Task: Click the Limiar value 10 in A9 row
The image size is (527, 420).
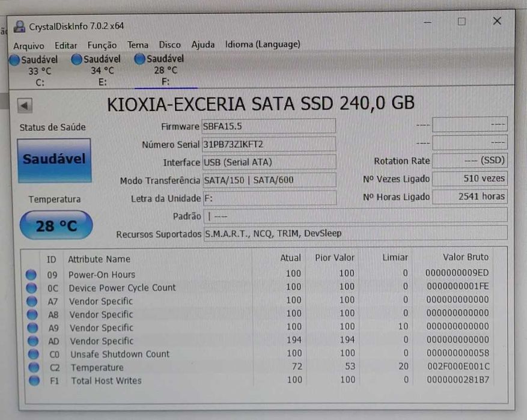Action: 403,326
